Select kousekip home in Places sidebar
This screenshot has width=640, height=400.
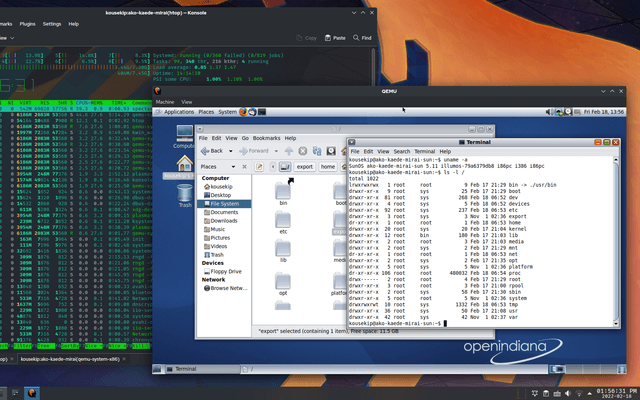click(222, 187)
